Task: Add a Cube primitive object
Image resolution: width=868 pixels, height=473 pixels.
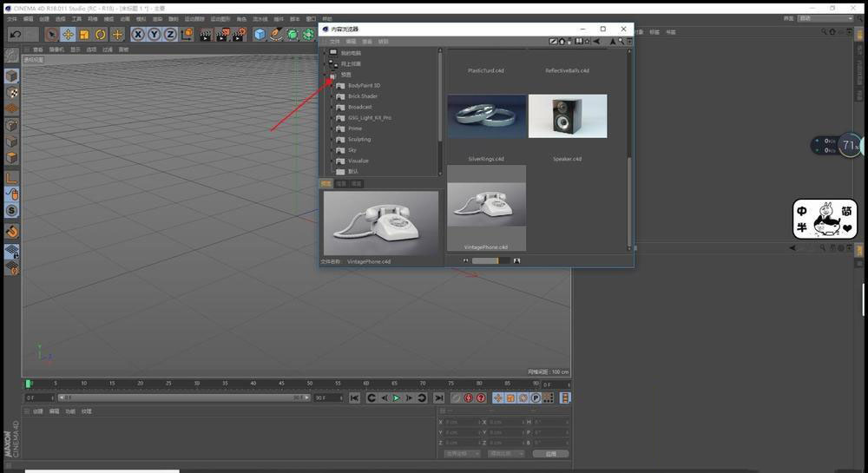Action: tap(260, 35)
